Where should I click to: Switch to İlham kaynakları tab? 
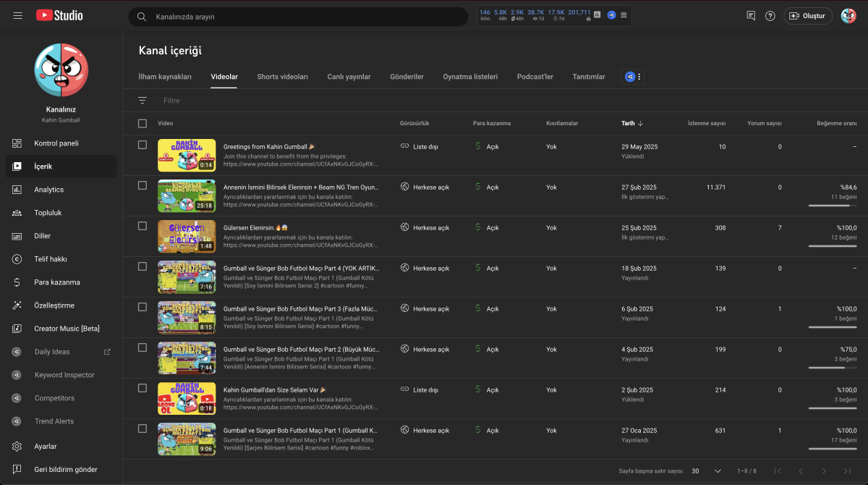coord(165,77)
